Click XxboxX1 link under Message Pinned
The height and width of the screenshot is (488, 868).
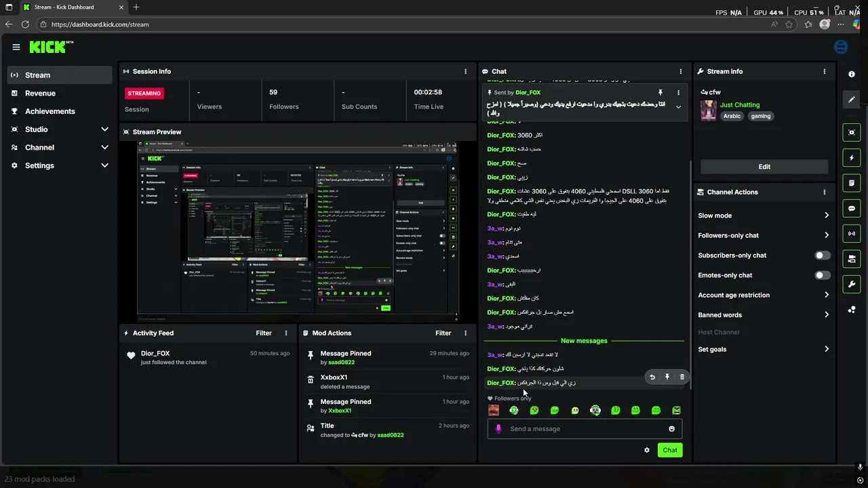[x=340, y=411]
